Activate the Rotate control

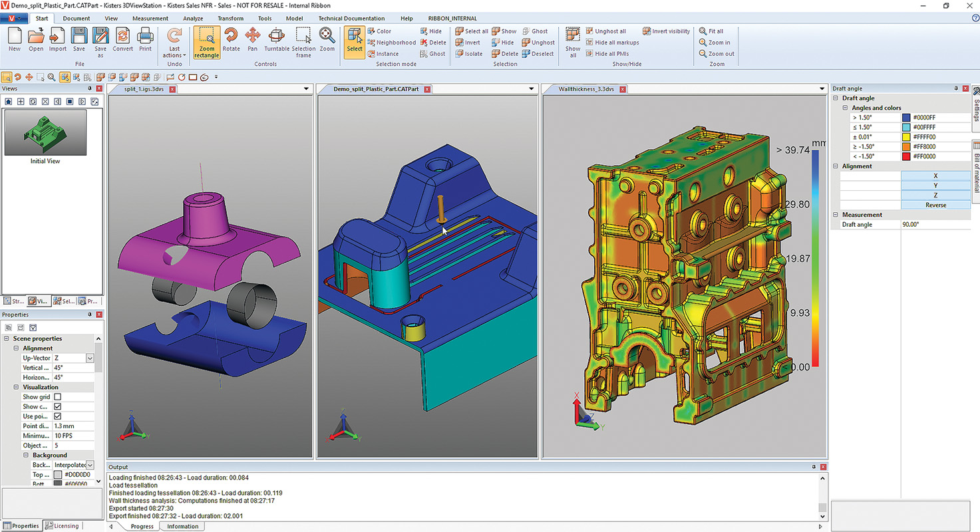pyautogui.click(x=231, y=42)
